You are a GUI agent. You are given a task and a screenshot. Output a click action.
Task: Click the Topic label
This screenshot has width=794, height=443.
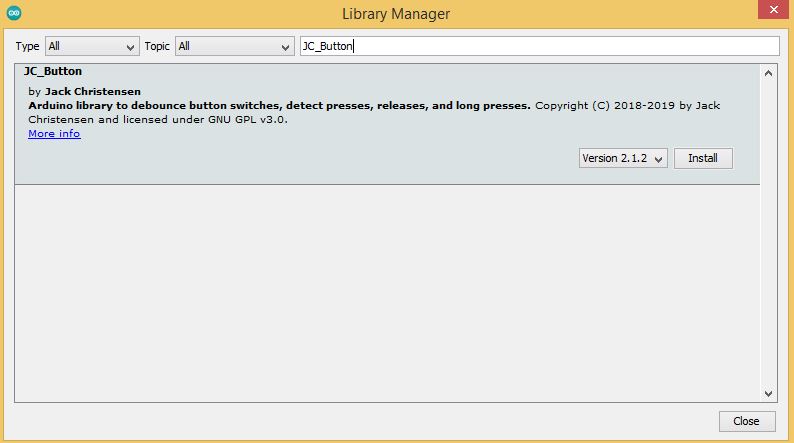point(157,46)
